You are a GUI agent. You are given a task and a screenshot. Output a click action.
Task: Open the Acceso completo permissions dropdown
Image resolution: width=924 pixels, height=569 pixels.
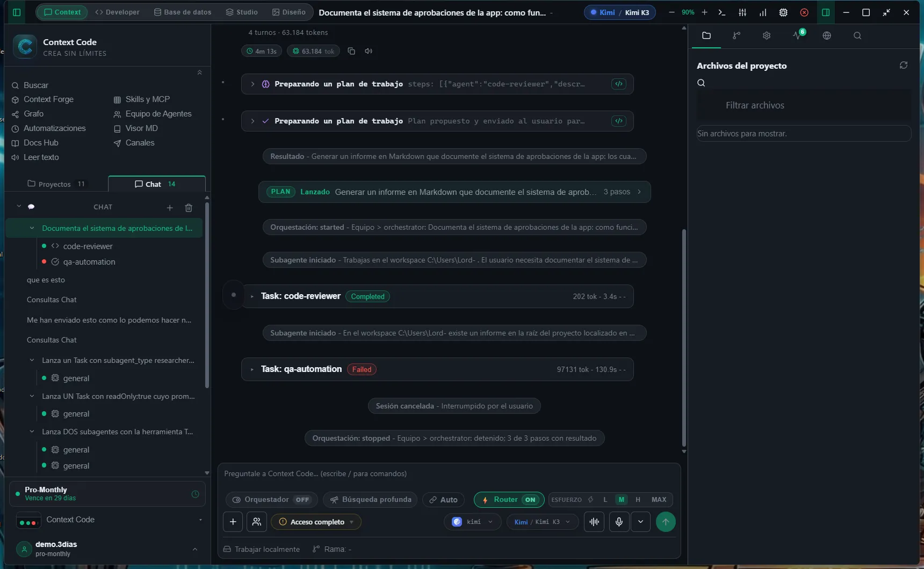click(x=316, y=522)
